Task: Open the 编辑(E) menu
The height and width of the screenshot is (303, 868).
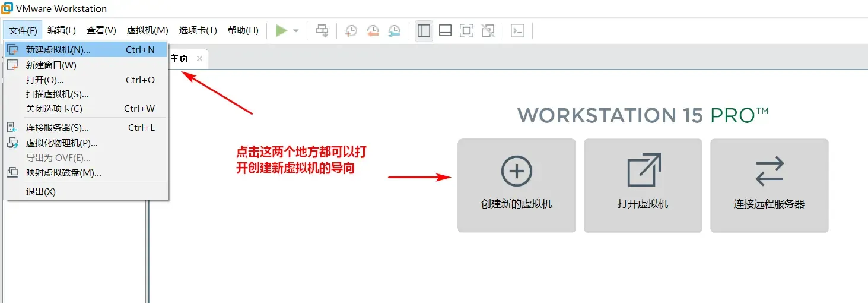Action: [62, 30]
